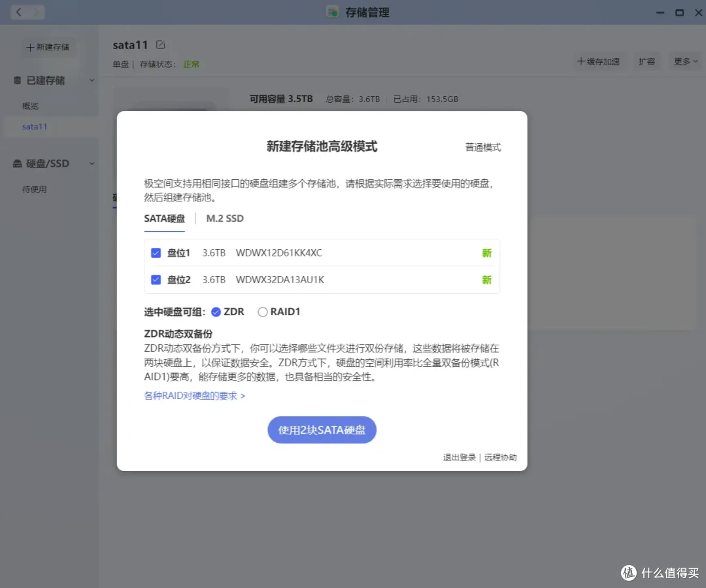The image size is (706, 588).
Task: Switch to the M.2 SSD tab
Action: (224, 218)
